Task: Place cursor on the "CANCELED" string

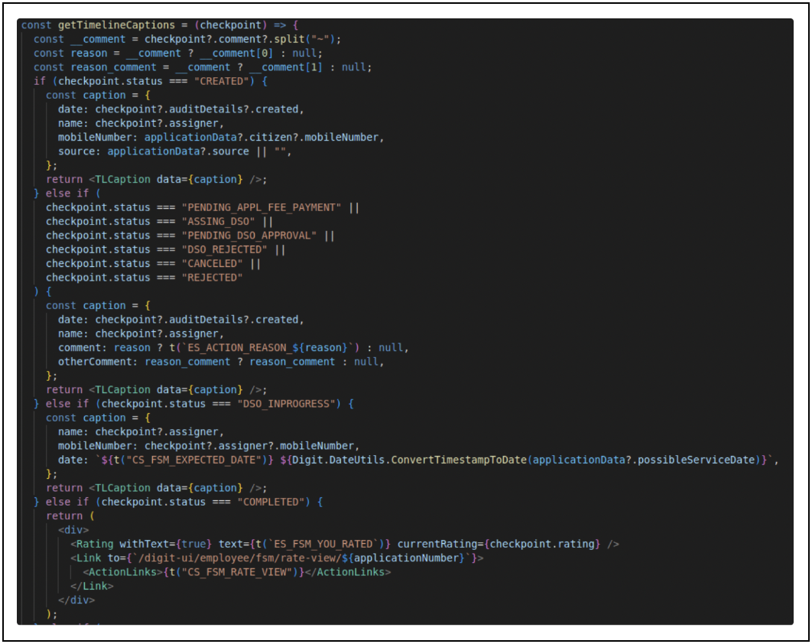Action: tap(213, 263)
